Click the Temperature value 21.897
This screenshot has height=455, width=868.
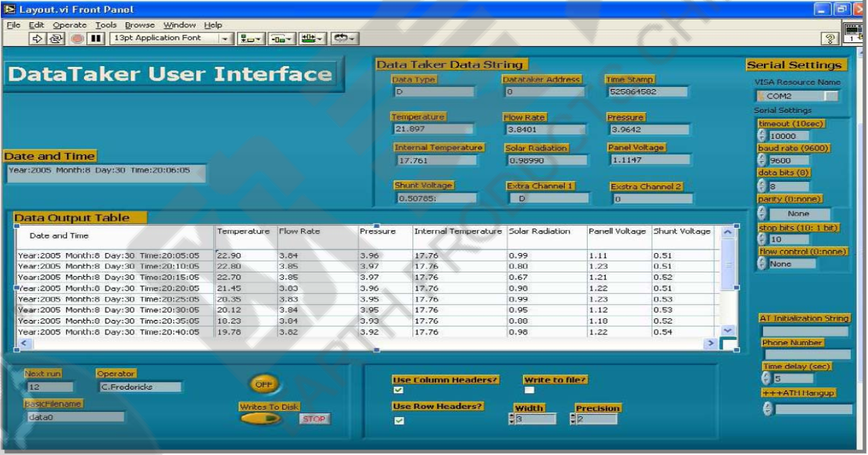tap(432, 129)
